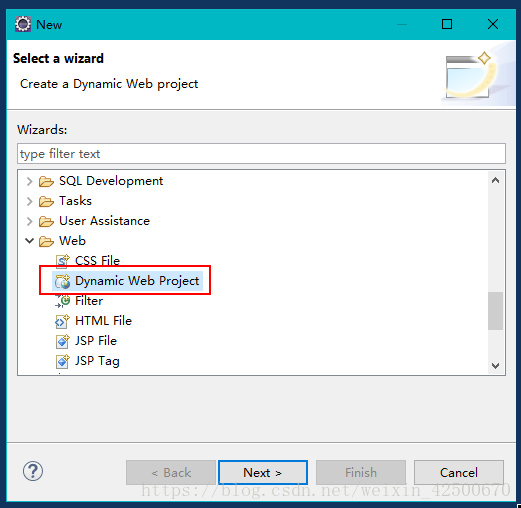The height and width of the screenshot is (508, 521).
Task: Collapse the Web category
Action: 29,241
